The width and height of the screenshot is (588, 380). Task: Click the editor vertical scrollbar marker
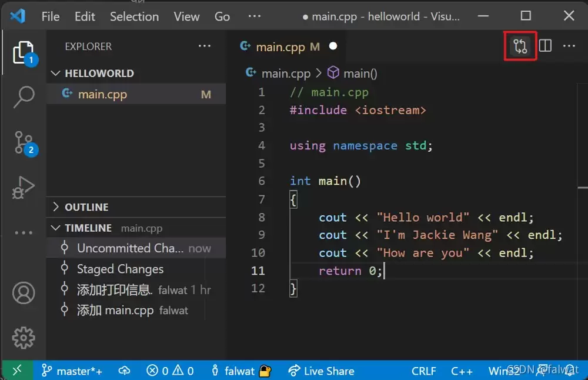click(583, 187)
